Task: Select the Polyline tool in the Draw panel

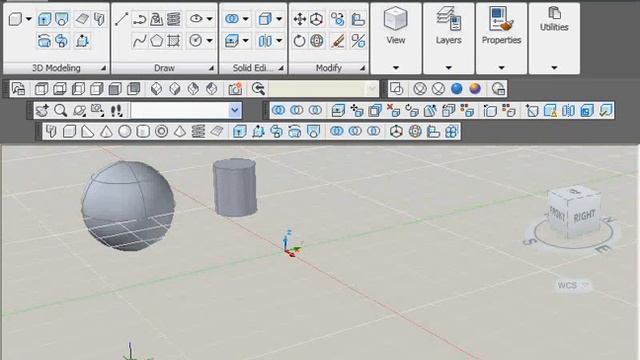Action: click(140, 19)
